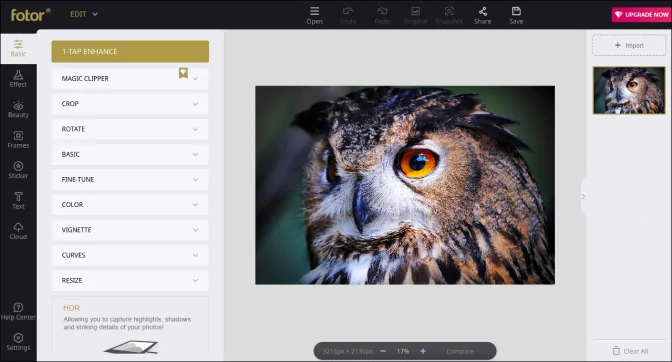Click the Open toolbar icon
The image size is (672, 362).
[x=315, y=15]
